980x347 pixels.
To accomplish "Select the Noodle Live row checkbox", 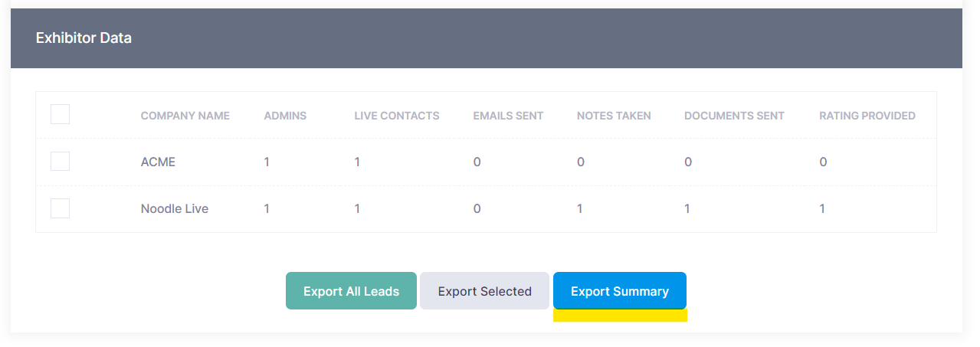I will 60,208.
